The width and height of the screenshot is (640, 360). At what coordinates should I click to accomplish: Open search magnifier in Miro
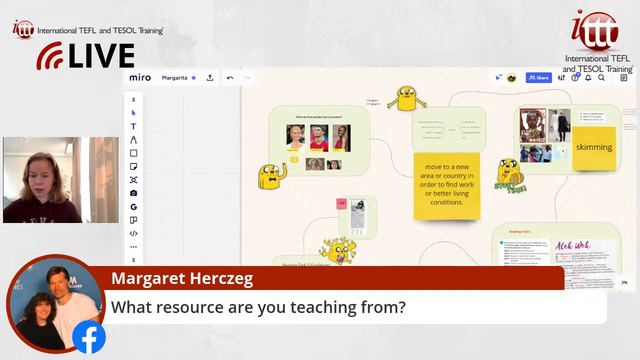[x=602, y=78]
